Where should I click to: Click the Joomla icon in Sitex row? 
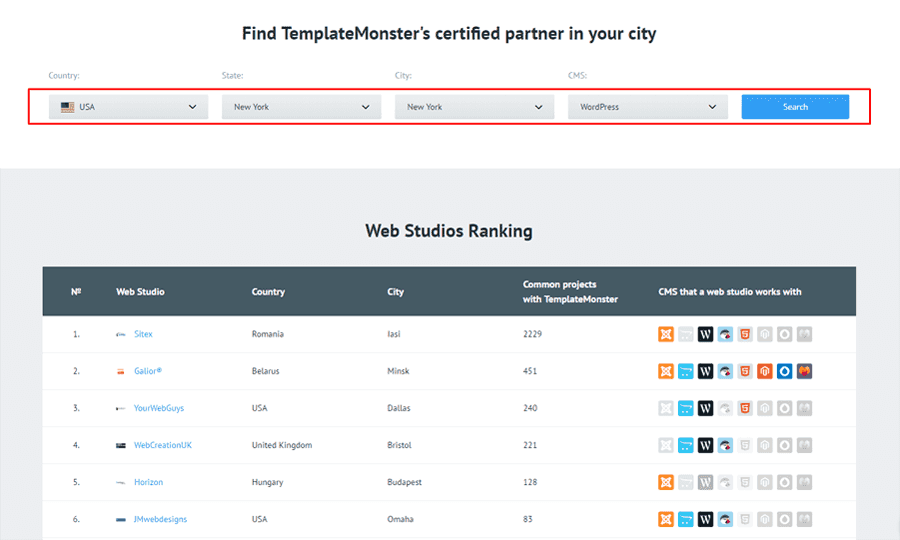pos(666,334)
